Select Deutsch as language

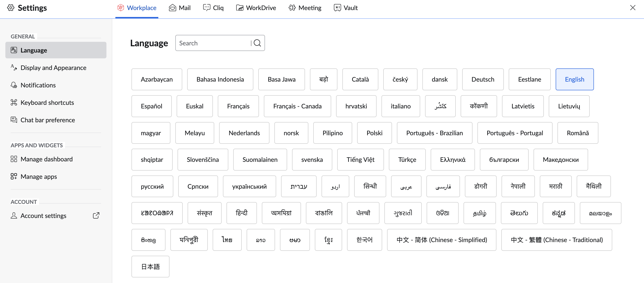click(x=483, y=79)
